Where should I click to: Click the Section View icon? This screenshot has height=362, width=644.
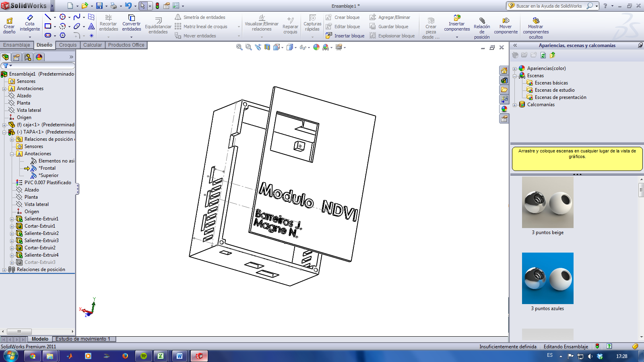pyautogui.click(x=267, y=47)
